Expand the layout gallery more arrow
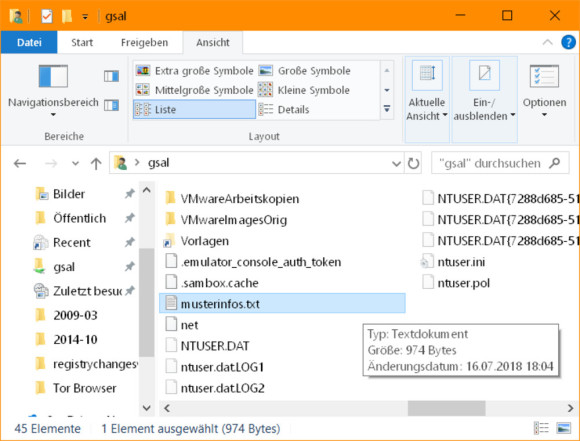 pyautogui.click(x=387, y=109)
